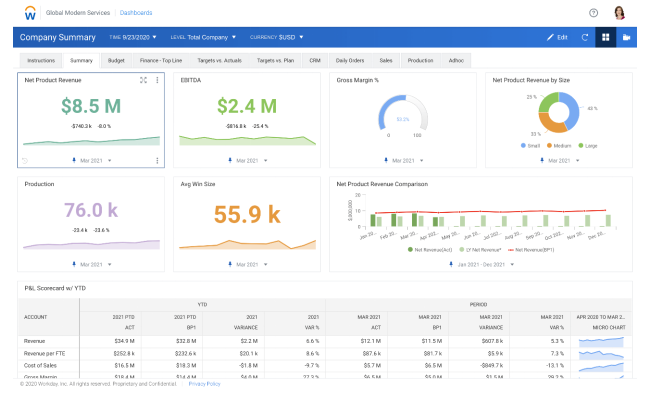Select the grid view icon

coord(605,37)
